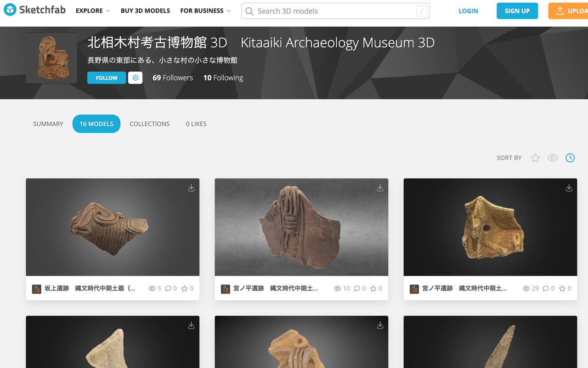Open the museum profile avatar
This screenshot has height=368, width=588.
click(x=51, y=58)
